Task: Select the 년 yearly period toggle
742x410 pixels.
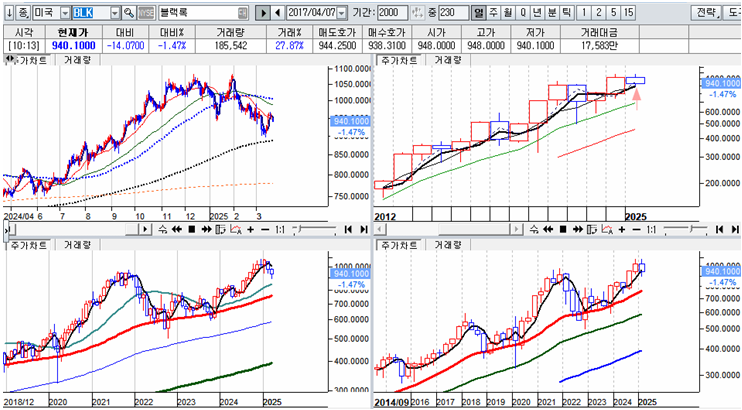Action: click(x=537, y=13)
